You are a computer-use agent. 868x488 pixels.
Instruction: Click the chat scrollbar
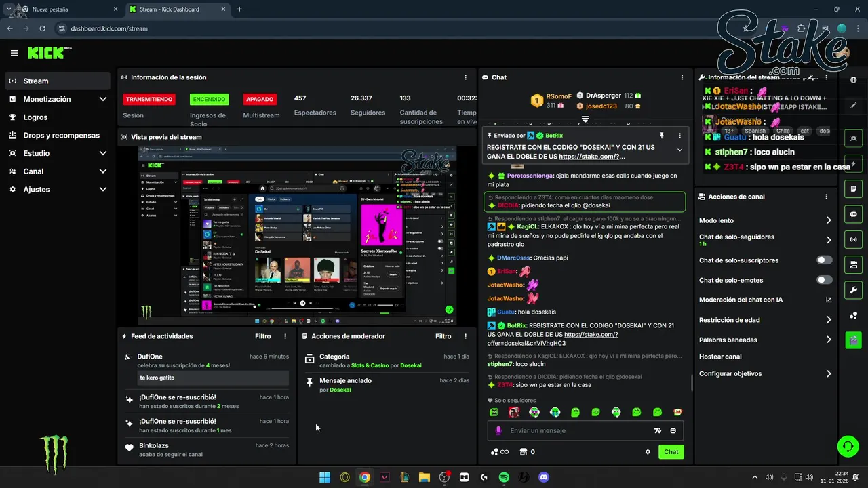[692, 383]
